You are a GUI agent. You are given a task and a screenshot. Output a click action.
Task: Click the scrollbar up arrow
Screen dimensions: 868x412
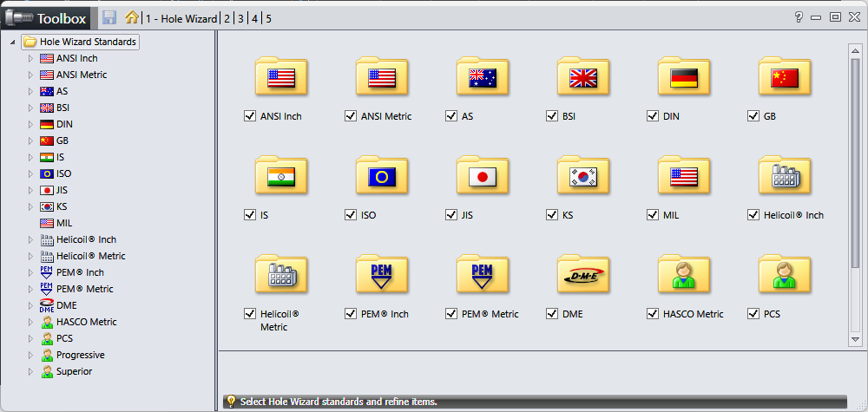pos(855,50)
